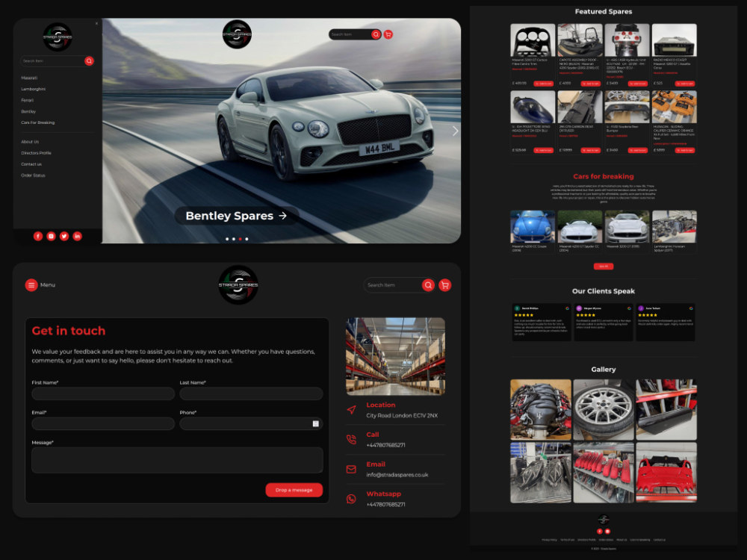The height and width of the screenshot is (560, 747).
Task: Focus the Message text area
Action: click(x=177, y=460)
